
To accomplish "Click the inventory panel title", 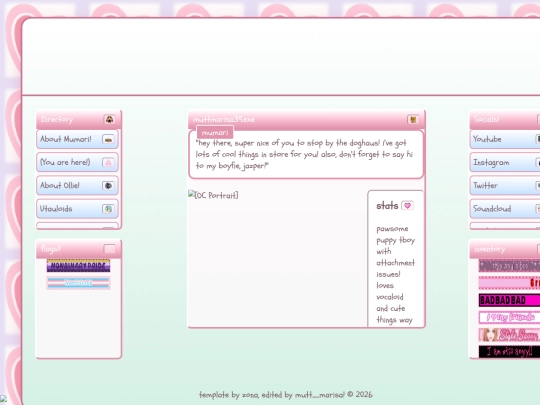I will 489,249.
